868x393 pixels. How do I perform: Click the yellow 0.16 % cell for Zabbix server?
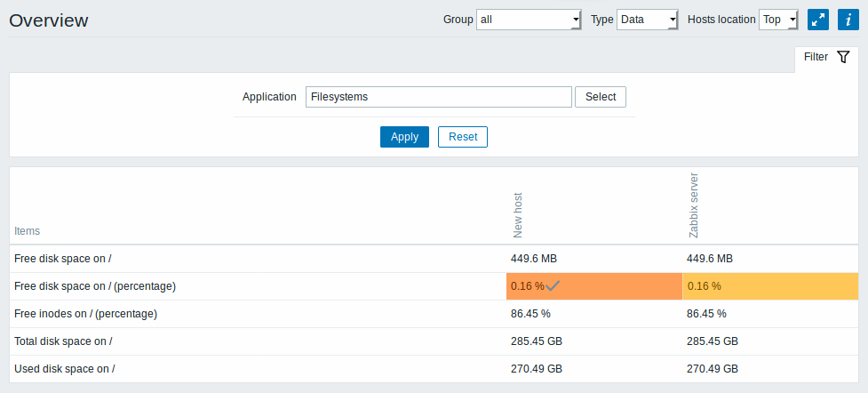[x=770, y=286]
